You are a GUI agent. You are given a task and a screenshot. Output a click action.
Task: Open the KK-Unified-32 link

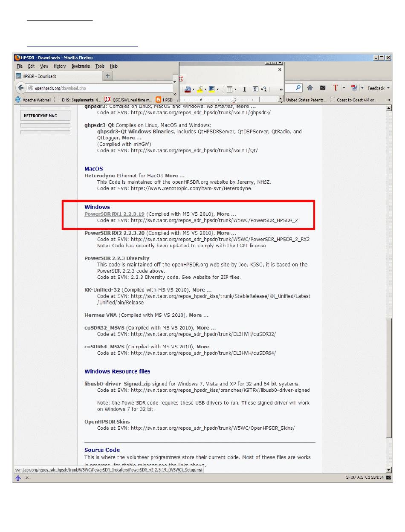point(102,290)
